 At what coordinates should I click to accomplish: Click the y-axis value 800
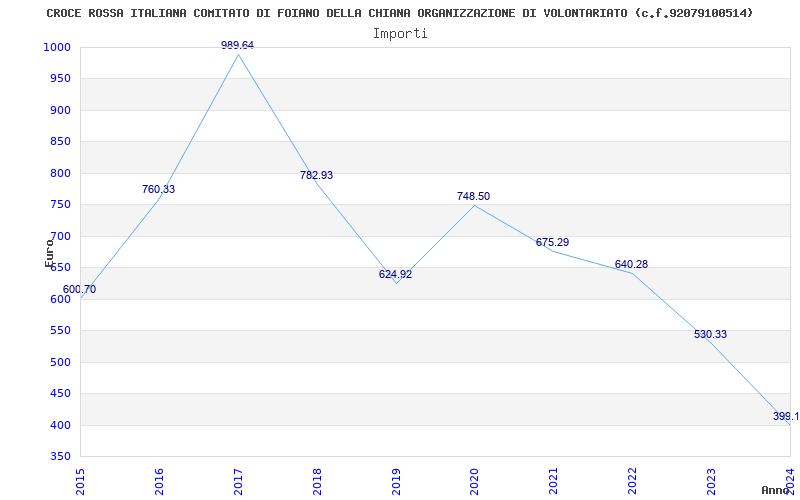coord(60,173)
